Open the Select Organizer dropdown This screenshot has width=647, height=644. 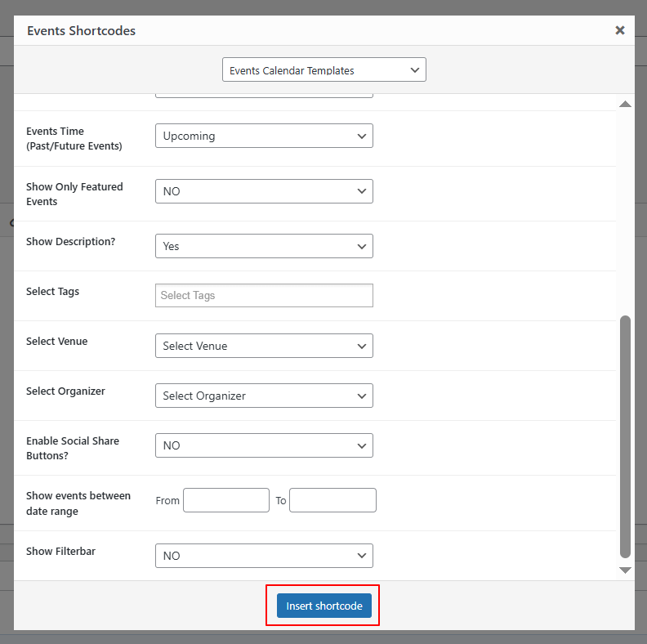coord(264,396)
